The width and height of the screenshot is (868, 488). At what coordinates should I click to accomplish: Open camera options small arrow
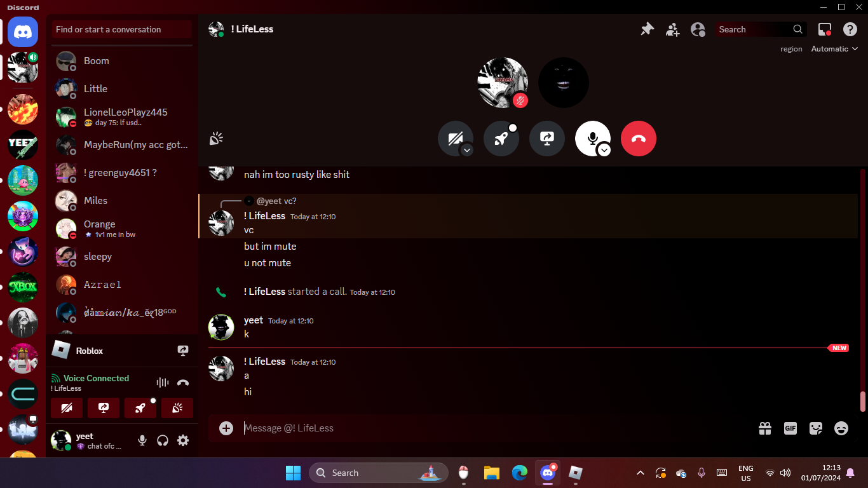click(467, 150)
